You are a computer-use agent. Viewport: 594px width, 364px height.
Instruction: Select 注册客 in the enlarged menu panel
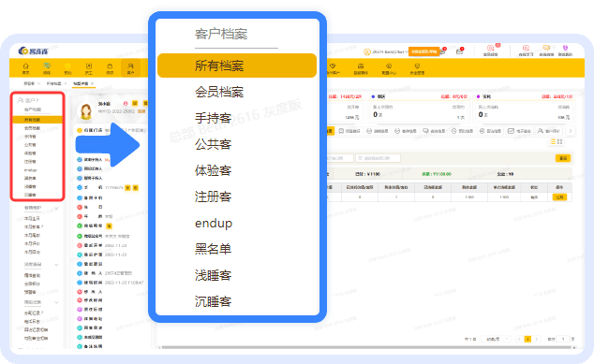pyautogui.click(x=213, y=197)
